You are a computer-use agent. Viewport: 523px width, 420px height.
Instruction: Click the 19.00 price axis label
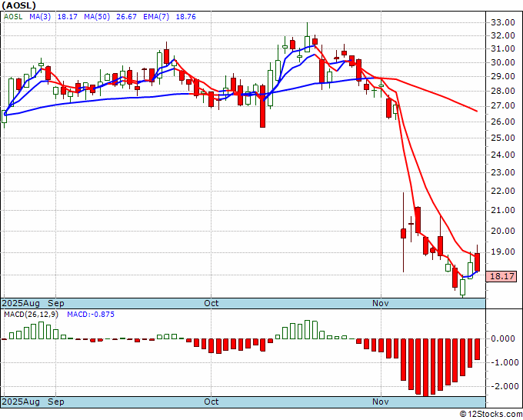point(503,252)
